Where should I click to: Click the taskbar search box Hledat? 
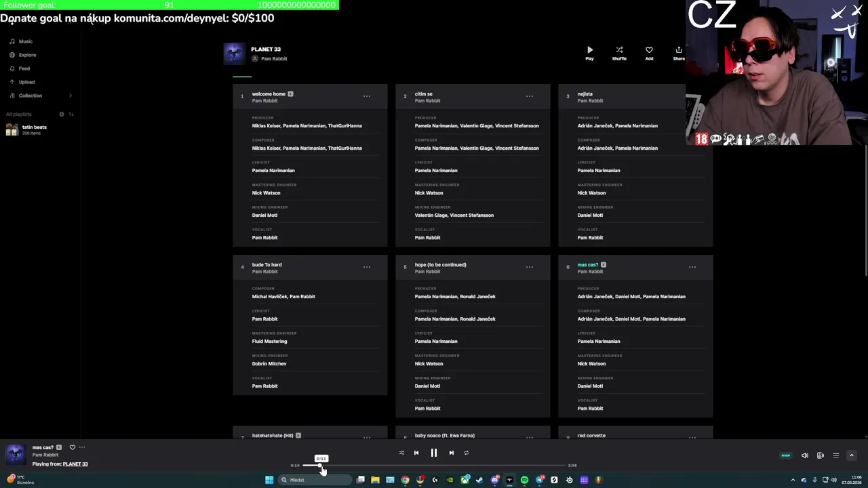[315, 480]
